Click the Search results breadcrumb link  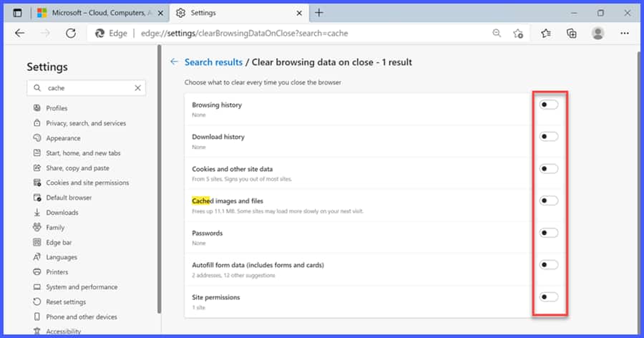(x=213, y=62)
